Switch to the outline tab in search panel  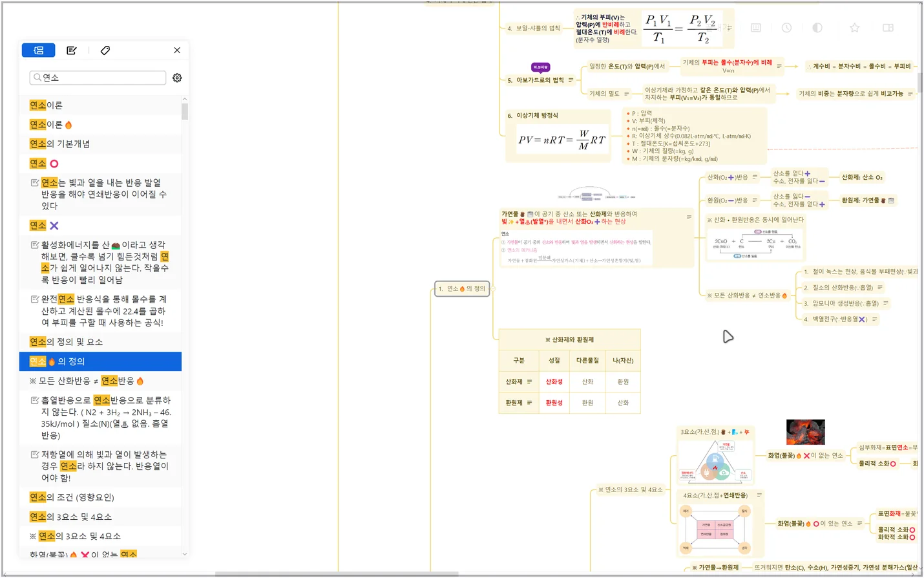click(39, 50)
